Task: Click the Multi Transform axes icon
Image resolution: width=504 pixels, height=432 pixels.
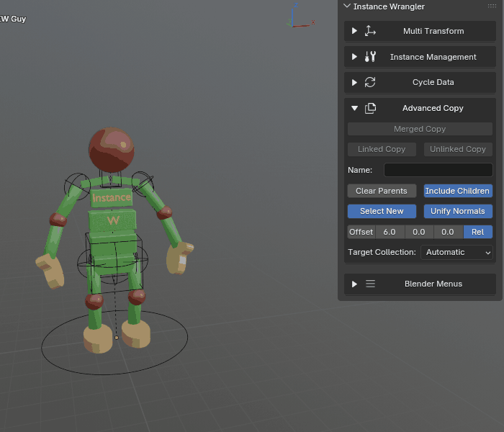Action: click(x=370, y=31)
